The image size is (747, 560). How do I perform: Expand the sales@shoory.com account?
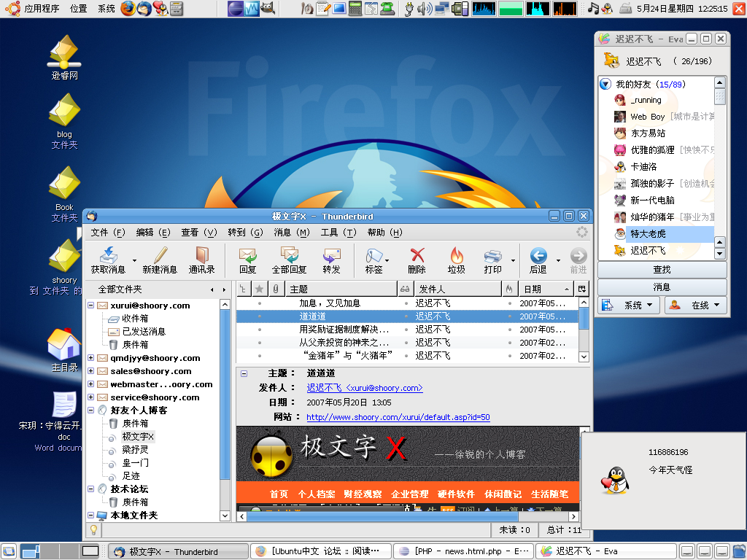[90, 370]
